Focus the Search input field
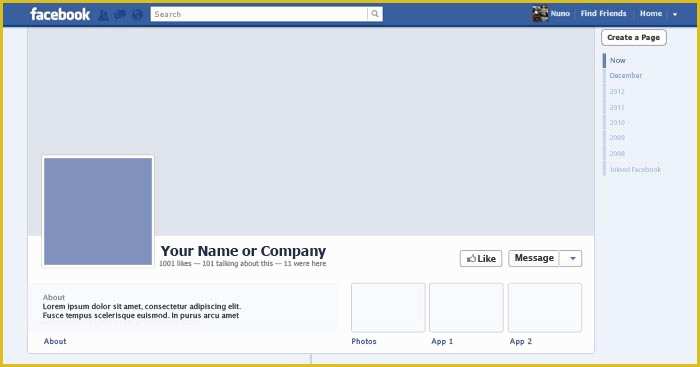Image resolution: width=700 pixels, height=367 pixels. click(x=259, y=14)
